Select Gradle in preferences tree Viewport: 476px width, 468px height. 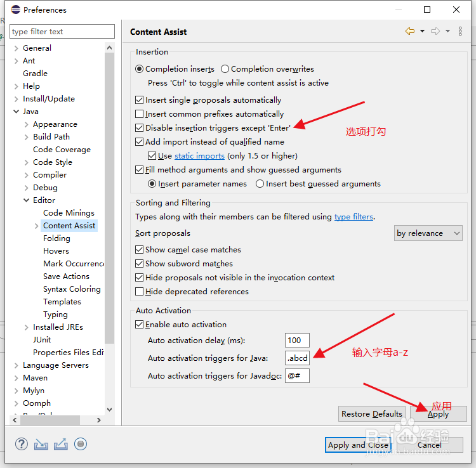(35, 74)
